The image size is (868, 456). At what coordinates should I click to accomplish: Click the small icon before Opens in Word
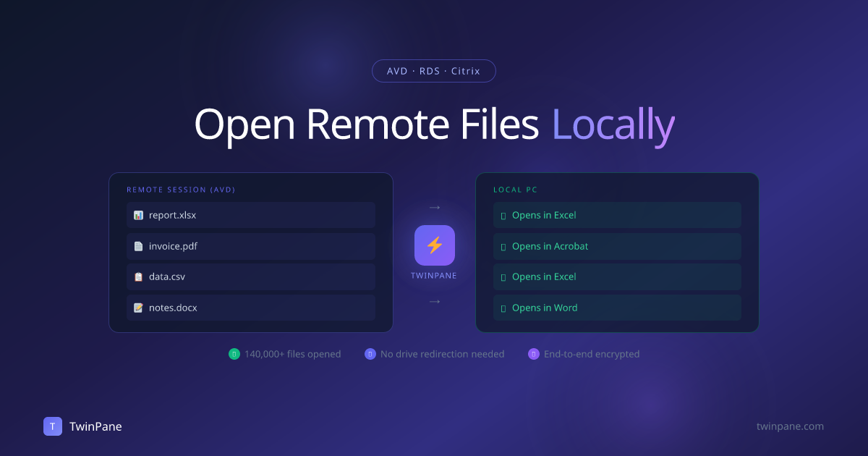[503, 308]
